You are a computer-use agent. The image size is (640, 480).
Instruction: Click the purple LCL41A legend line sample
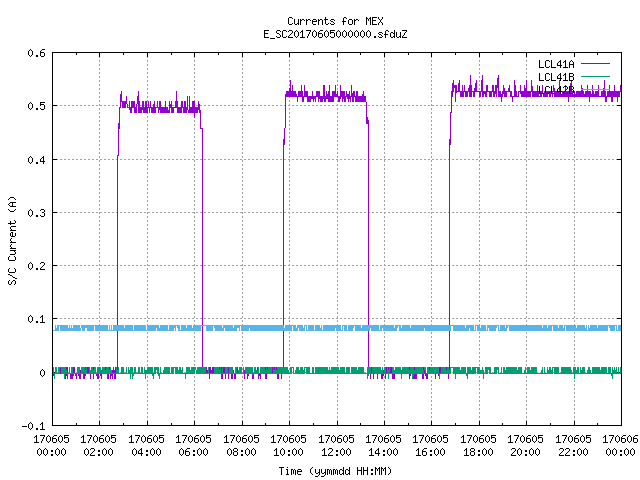[x=595, y=64]
